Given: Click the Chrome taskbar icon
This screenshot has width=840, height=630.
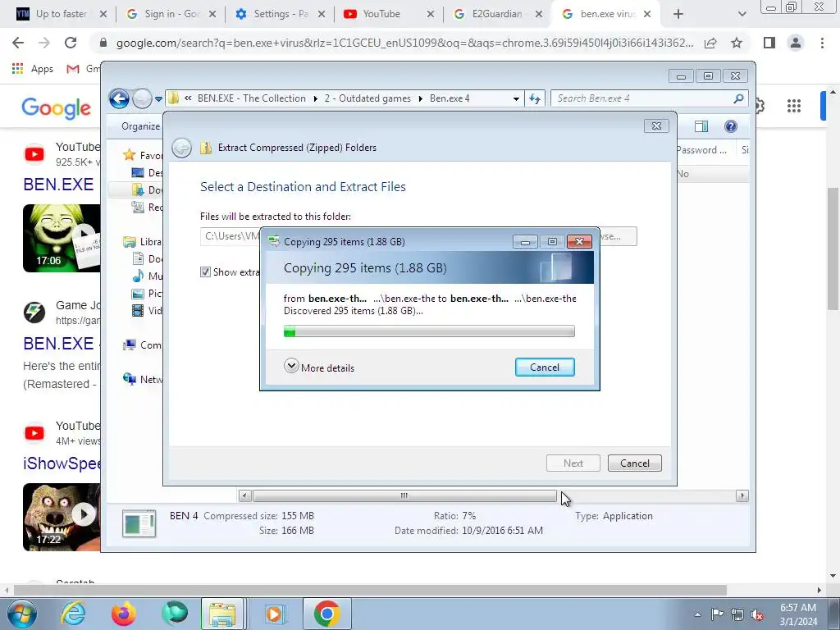Looking at the screenshot, I should tap(327, 614).
